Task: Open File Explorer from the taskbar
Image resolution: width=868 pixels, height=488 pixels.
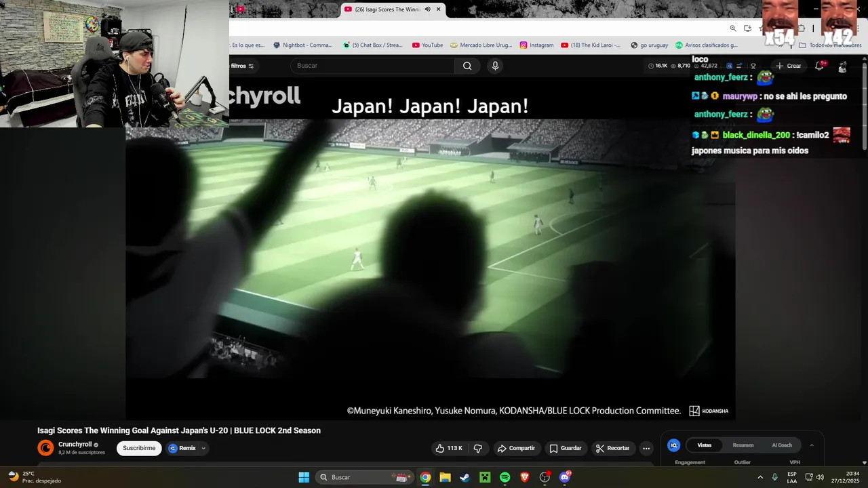Action: click(445, 477)
